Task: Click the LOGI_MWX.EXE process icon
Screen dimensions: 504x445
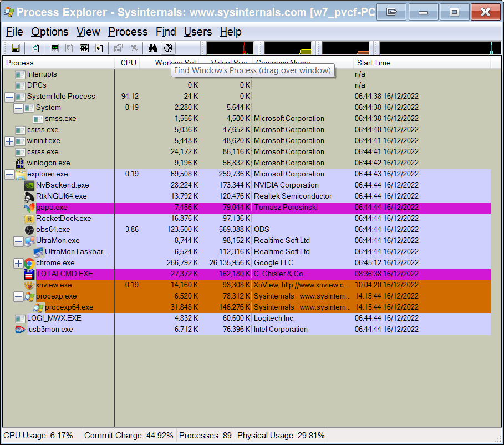Action: point(21,318)
